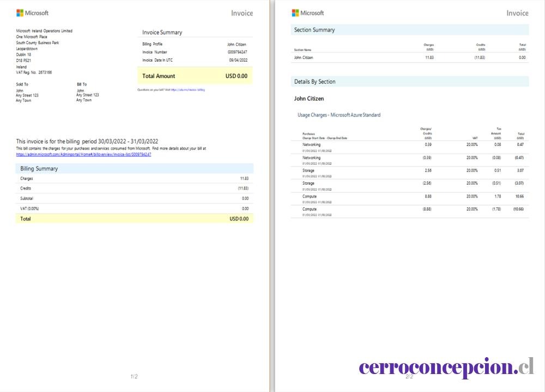Click the Charges 11.83 amount in Billing Summary
This screenshot has width=545, height=392.
tap(244, 179)
